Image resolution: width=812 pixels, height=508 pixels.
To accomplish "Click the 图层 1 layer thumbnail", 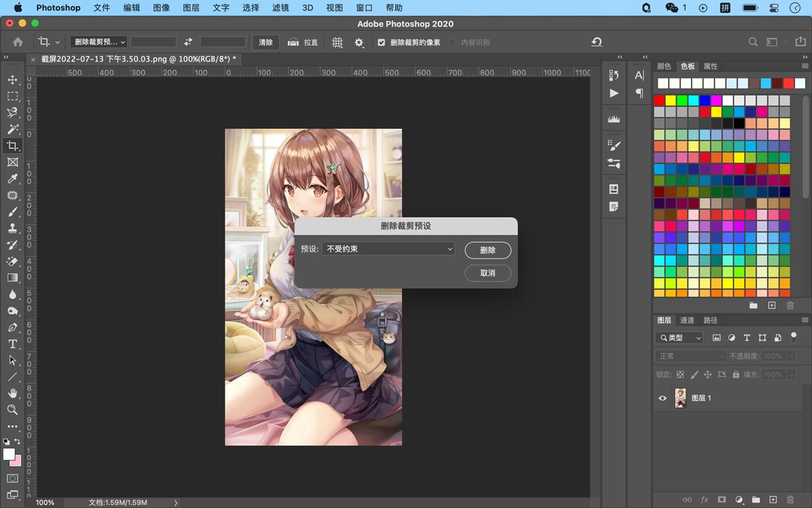I will (x=681, y=398).
